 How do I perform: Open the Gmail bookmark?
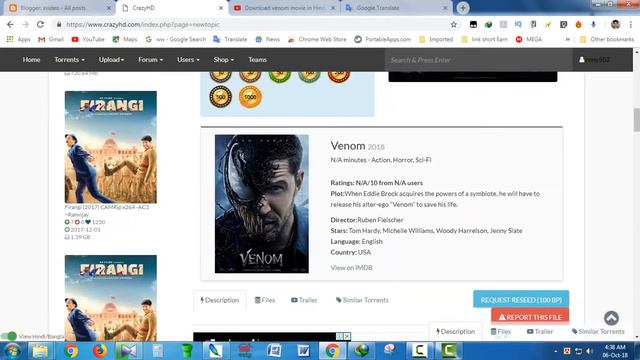(x=51, y=39)
